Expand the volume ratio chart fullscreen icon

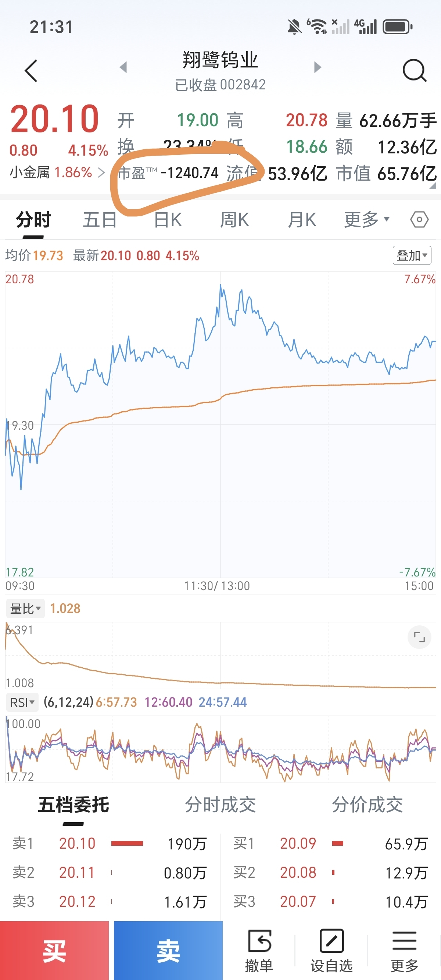coord(419,637)
